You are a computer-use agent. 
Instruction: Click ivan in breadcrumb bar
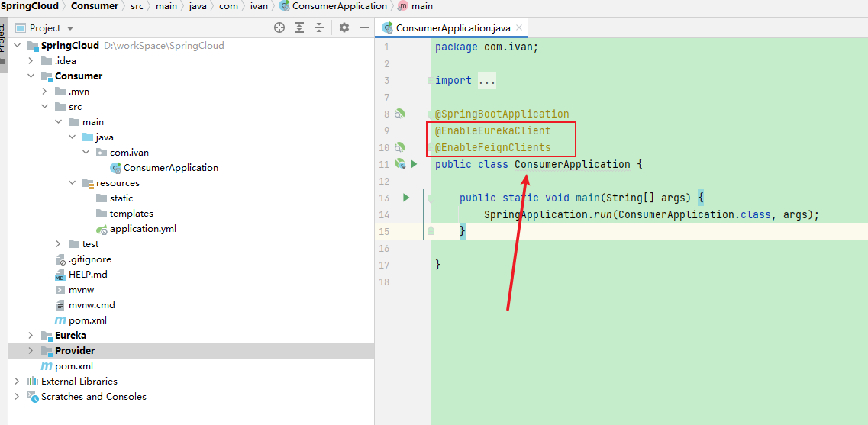pos(259,6)
